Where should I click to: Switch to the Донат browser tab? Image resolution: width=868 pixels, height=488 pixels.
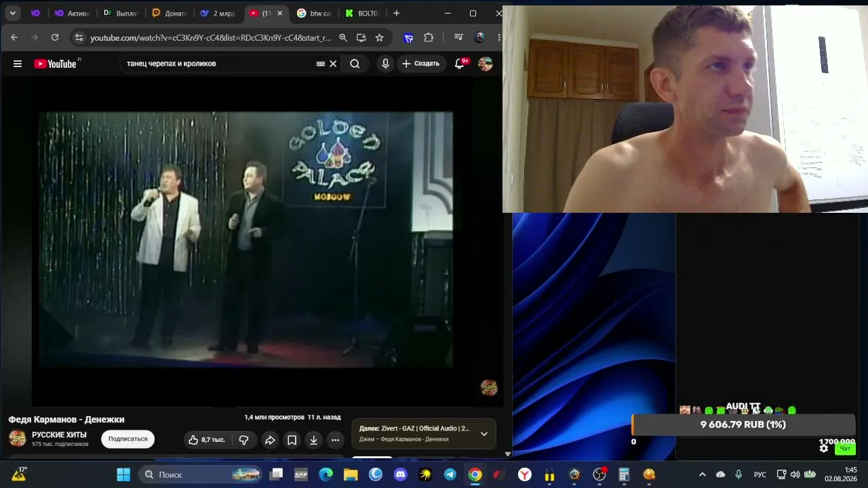click(169, 13)
